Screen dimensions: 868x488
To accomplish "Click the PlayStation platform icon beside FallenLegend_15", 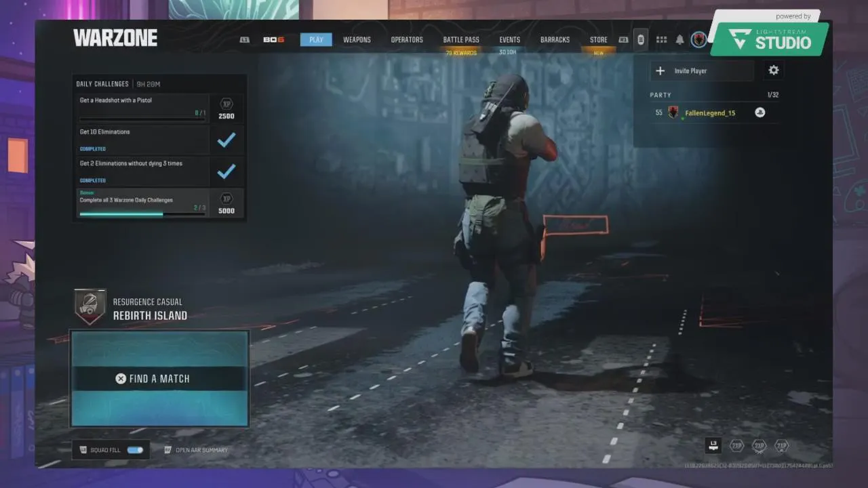I will coord(760,113).
